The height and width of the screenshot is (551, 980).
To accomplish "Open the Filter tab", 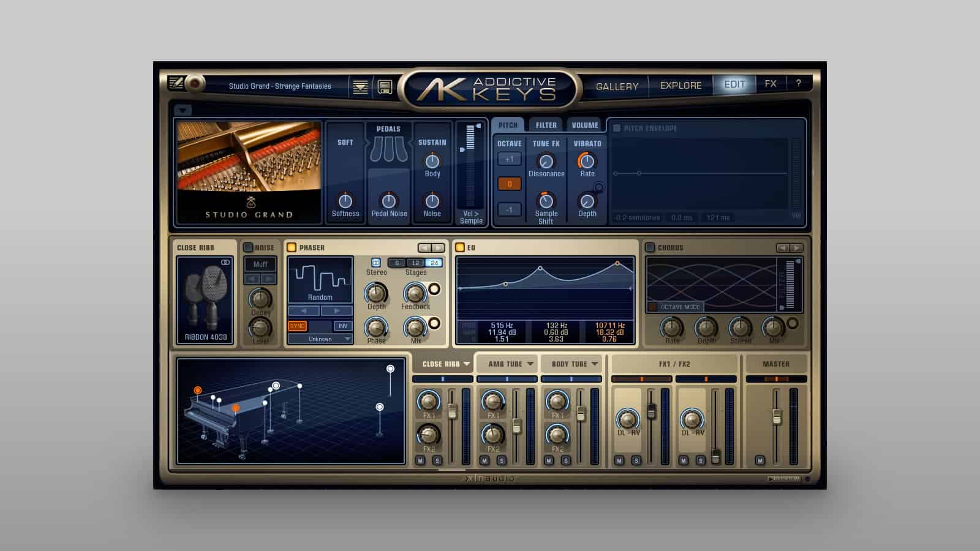I will coord(546,125).
